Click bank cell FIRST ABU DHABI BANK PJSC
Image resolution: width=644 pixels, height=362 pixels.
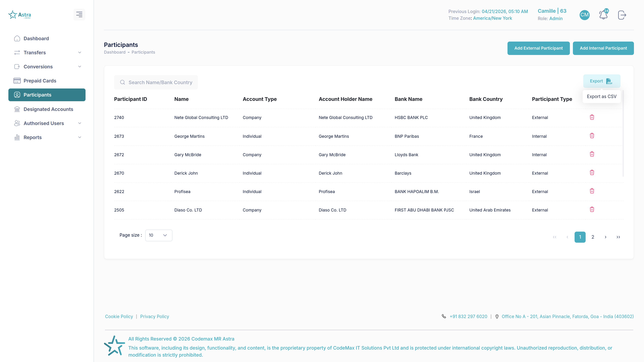pos(424,210)
